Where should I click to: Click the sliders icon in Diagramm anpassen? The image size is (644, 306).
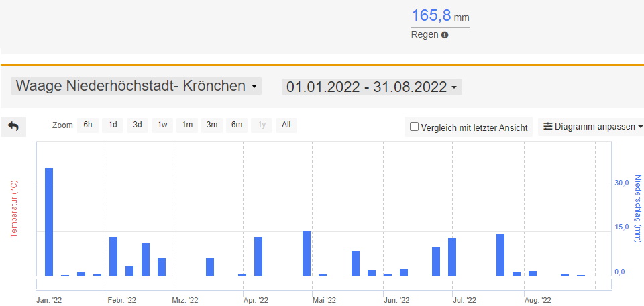click(x=547, y=127)
